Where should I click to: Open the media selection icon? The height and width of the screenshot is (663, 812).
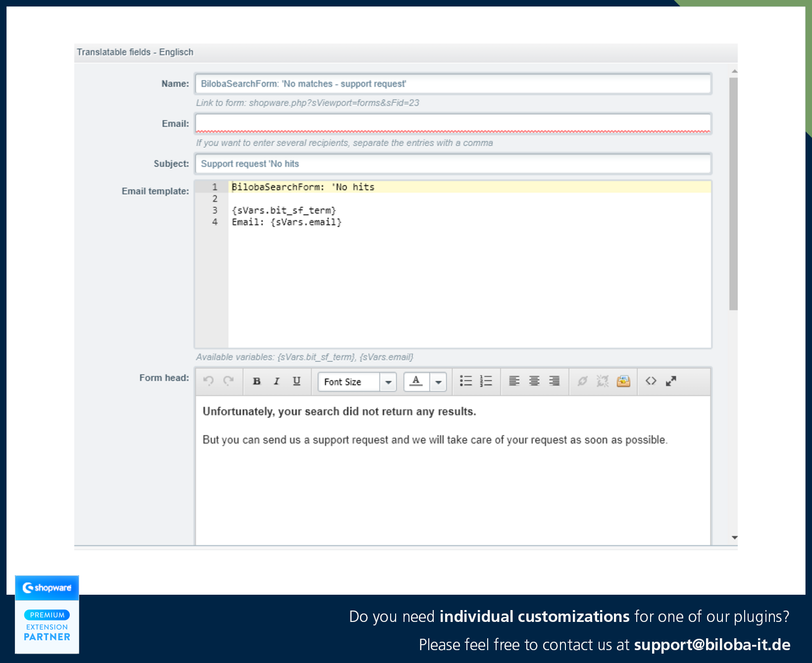pos(623,381)
